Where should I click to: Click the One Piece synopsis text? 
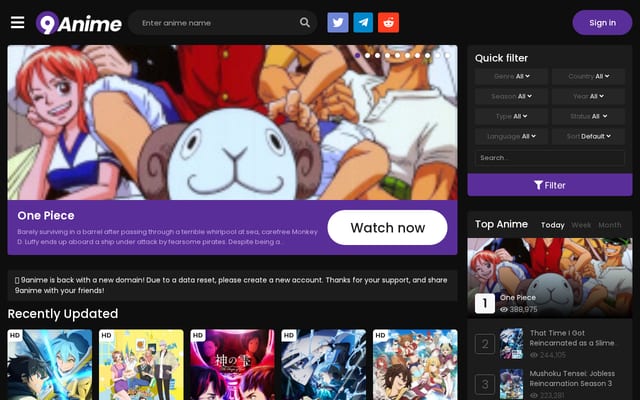167,237
